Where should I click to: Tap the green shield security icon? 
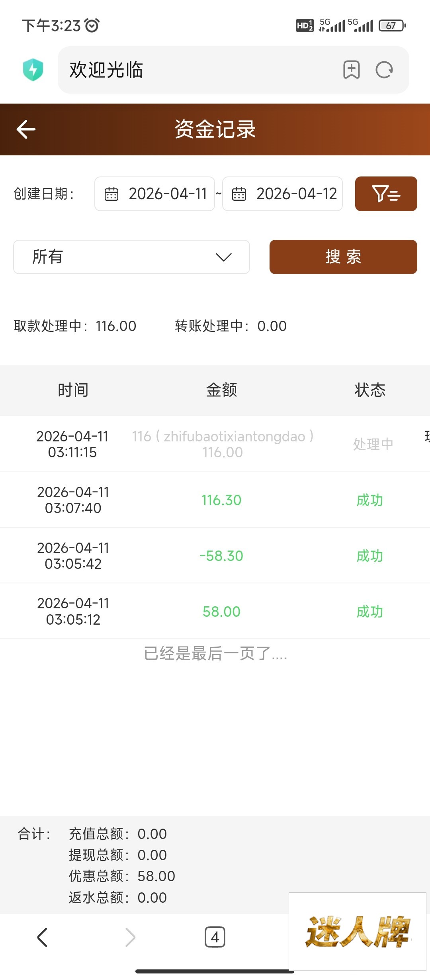pos(33,70)
